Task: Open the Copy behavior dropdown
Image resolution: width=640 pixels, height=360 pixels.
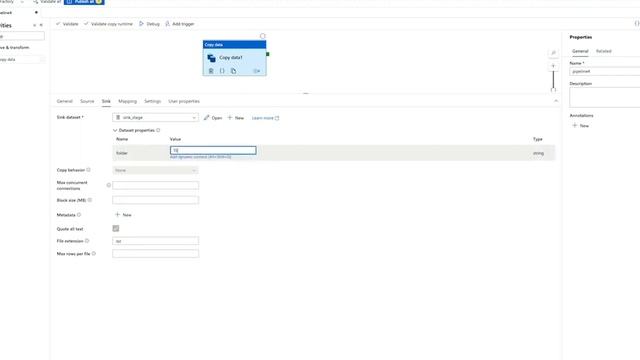Action: (156, 170)
